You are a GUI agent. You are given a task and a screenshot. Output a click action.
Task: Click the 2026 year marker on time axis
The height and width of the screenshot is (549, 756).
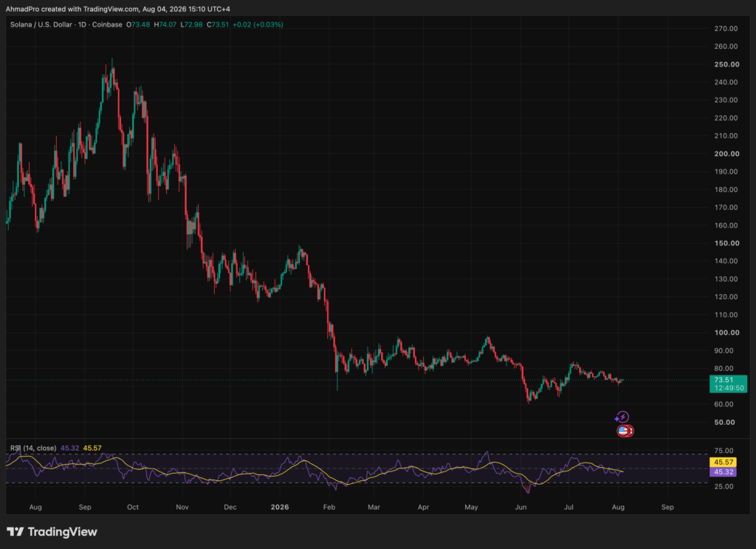(280, 507)
